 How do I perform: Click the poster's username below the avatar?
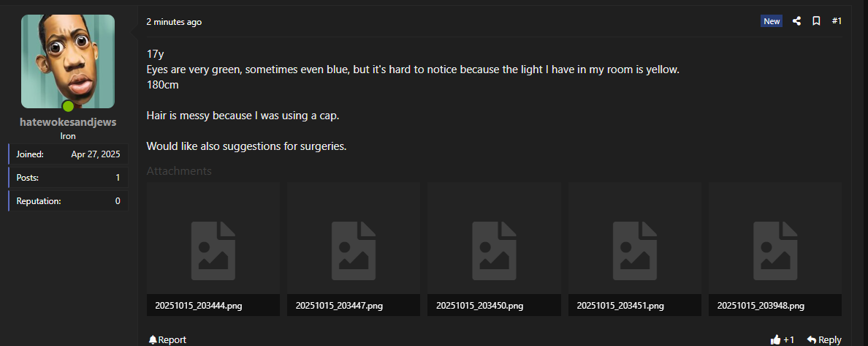coord(68,122)
